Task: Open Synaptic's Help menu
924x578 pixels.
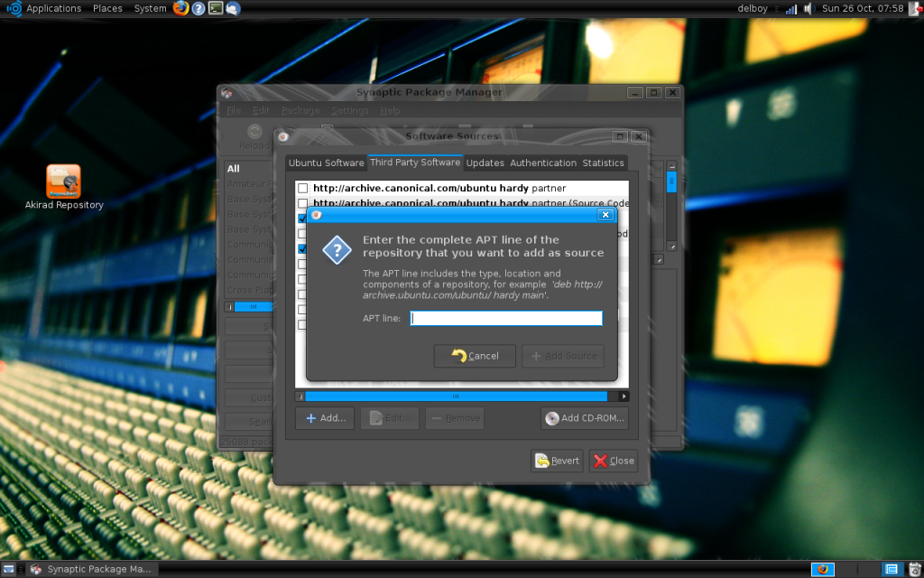Action: click(390, 110)
